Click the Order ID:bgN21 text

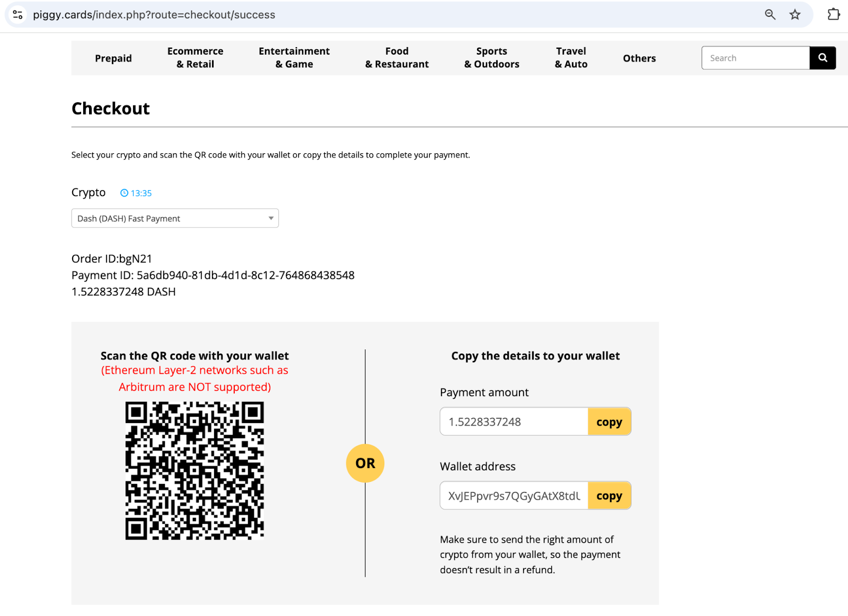(112, 259)
